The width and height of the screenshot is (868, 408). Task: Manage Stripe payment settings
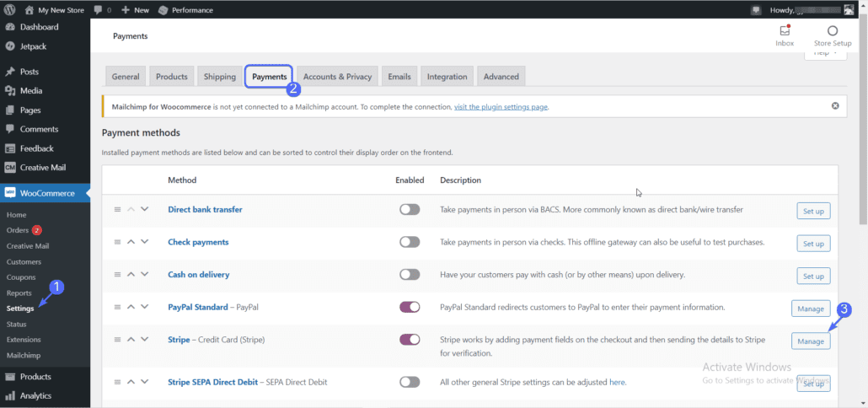[x=811, y=341]
